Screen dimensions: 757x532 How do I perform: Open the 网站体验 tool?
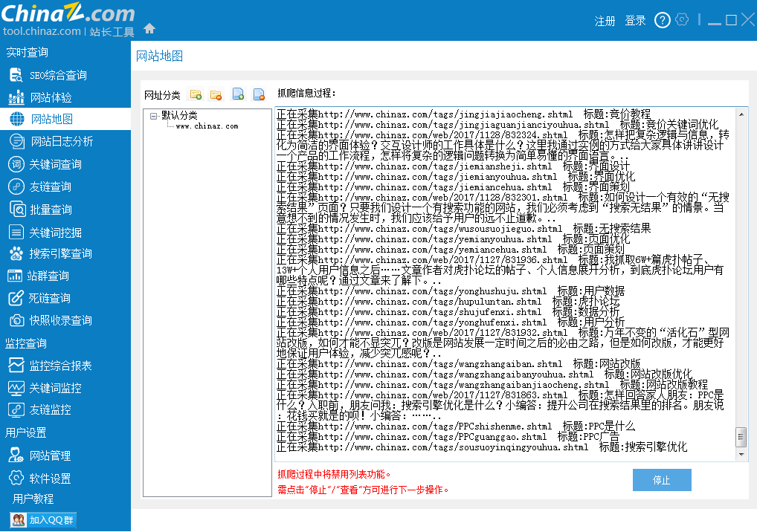tap(41, 97)
